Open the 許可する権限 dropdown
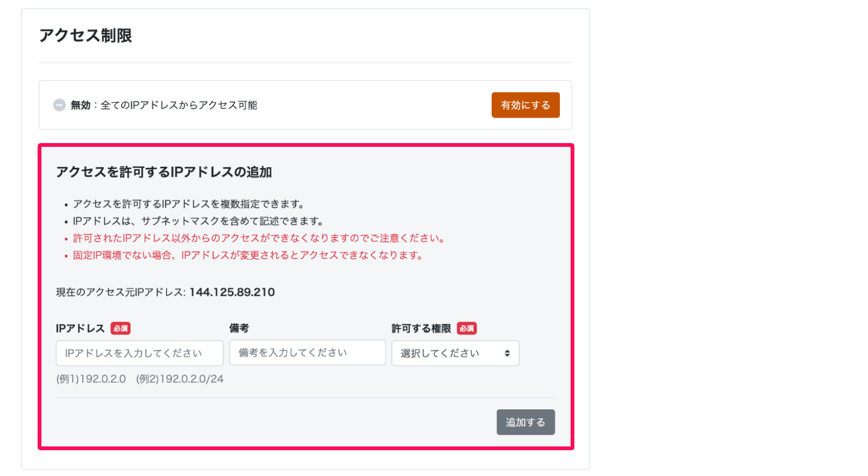The height and width of the screenshot is (476, 868). [455, 353]
